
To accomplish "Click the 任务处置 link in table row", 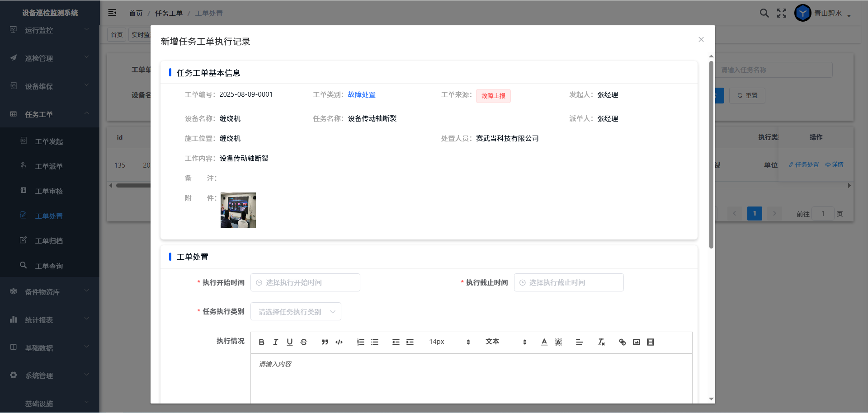I will (x=804, y=165).
